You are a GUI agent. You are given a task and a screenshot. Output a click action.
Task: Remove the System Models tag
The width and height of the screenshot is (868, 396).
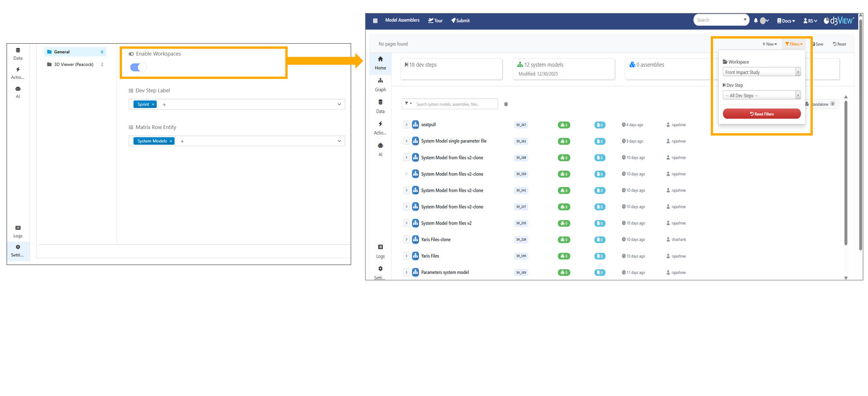[171, 141]
